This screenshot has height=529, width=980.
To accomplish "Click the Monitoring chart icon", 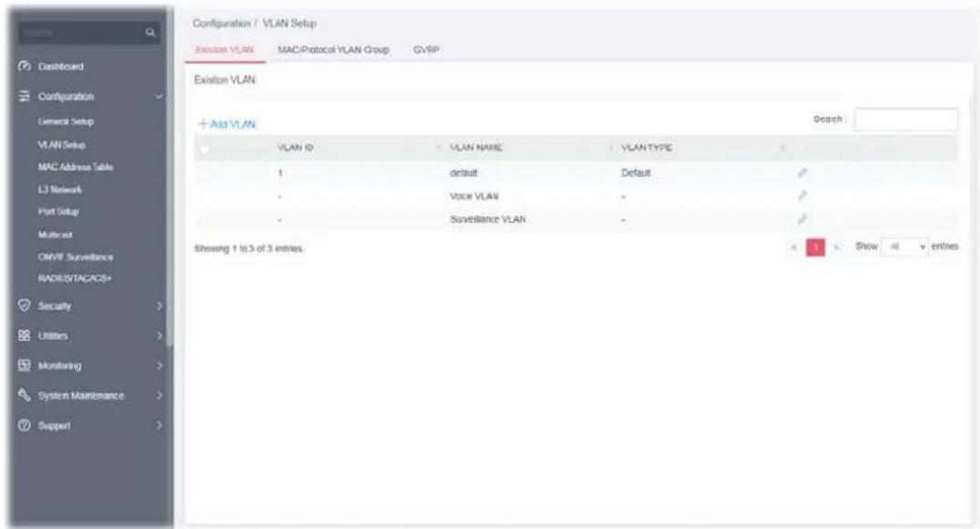I will (x=25, y=365).
